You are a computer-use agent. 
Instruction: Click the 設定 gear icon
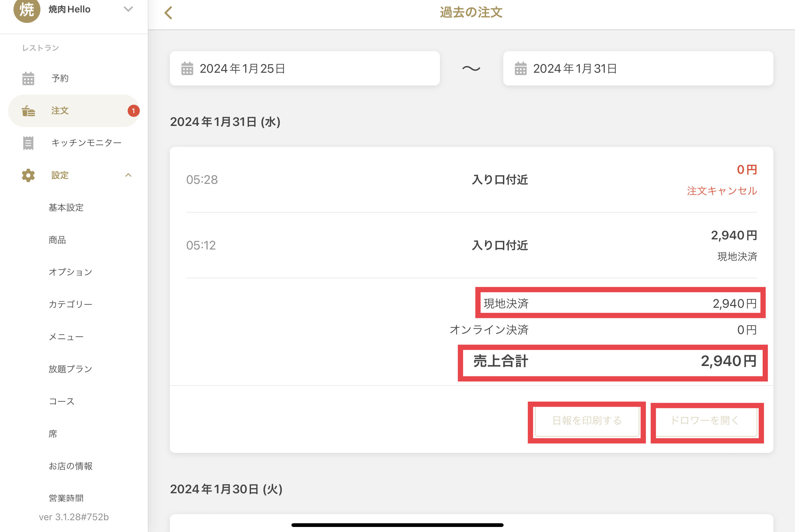28,175
